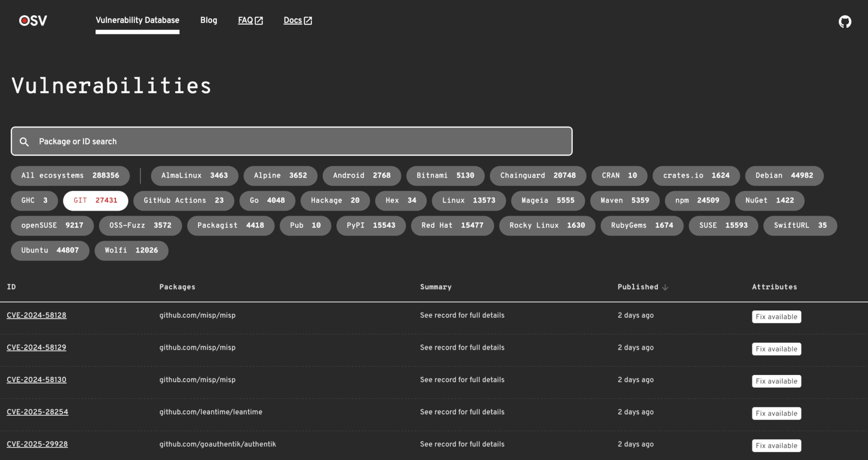Choose the Go ecosystem chip
868x460 pixels.
coord(267,201)
